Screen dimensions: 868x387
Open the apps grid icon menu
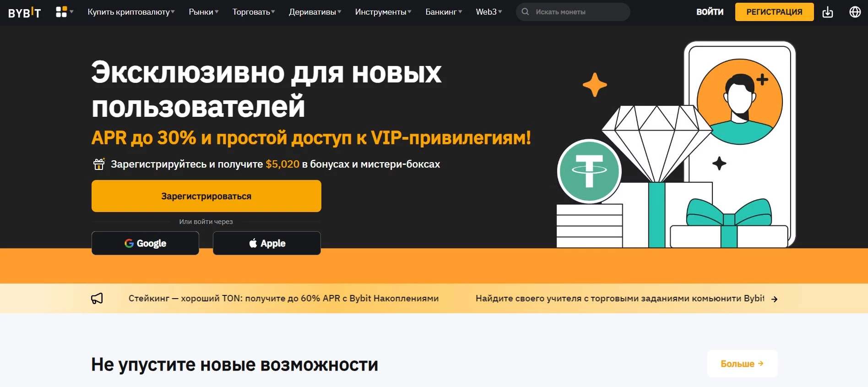coord(65,12)
